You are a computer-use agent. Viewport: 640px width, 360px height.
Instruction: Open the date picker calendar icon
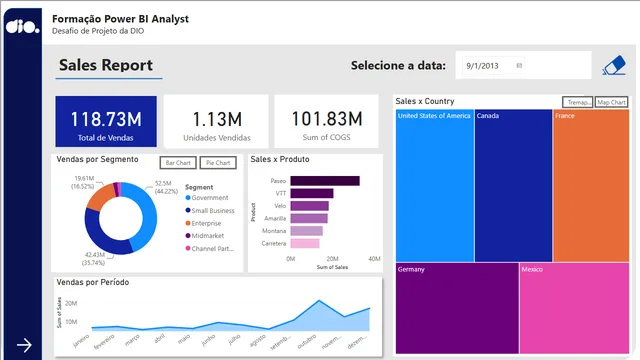(x=519, y=65)
